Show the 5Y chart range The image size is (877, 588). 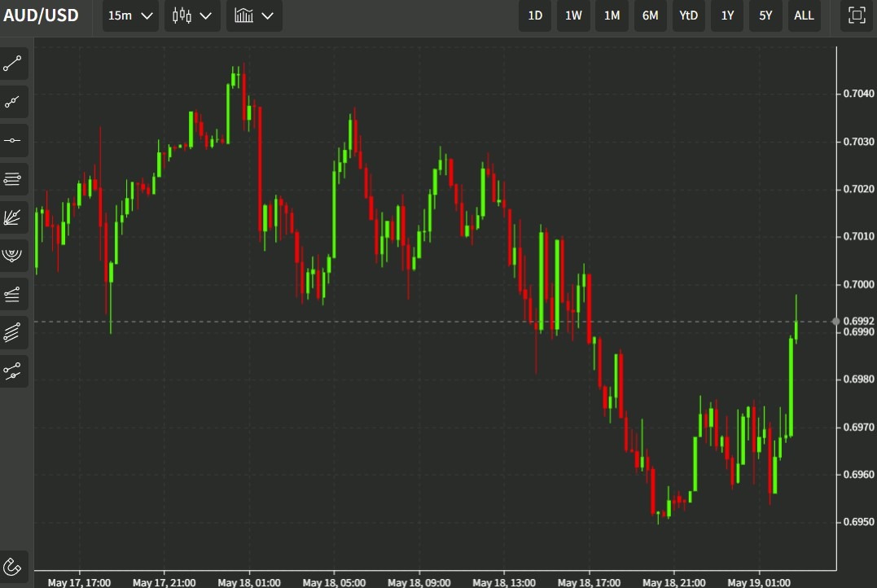point(765,15)
